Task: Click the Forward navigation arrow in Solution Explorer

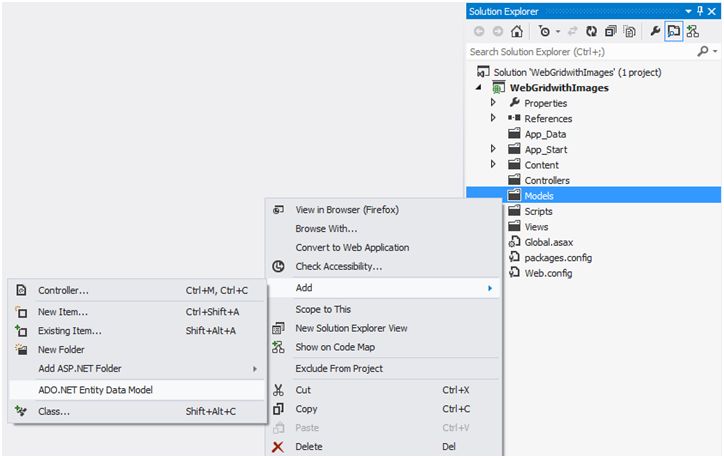Action: coord(498,31)
